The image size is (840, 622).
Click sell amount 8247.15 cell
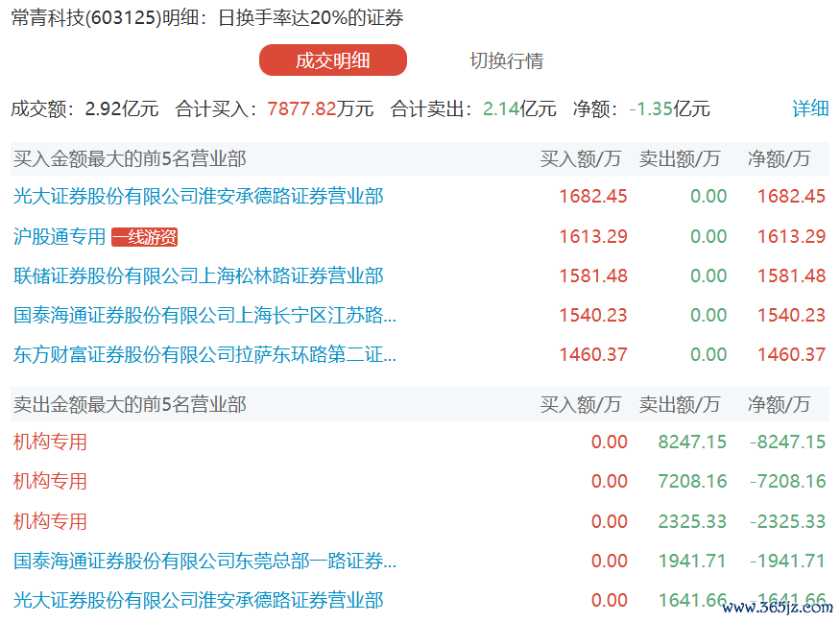(x=692, y=442)
